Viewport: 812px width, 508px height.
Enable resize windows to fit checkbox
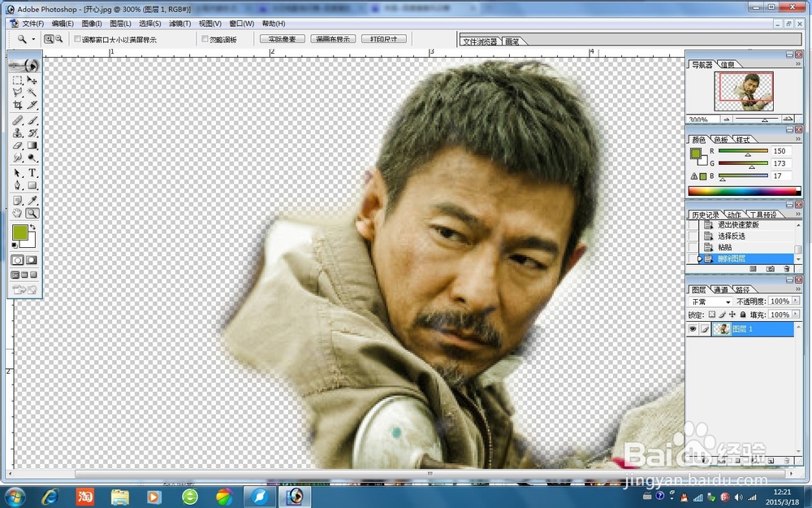click(78, 39)
